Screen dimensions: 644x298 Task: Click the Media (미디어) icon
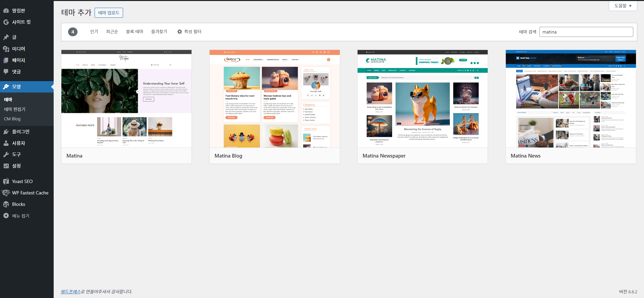tap(6, 49)
